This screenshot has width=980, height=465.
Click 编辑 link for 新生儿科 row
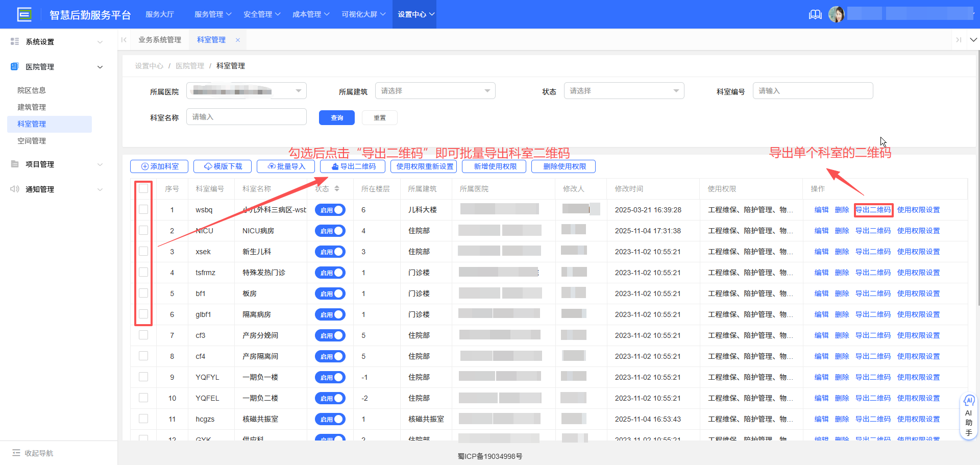click(821, 252)
